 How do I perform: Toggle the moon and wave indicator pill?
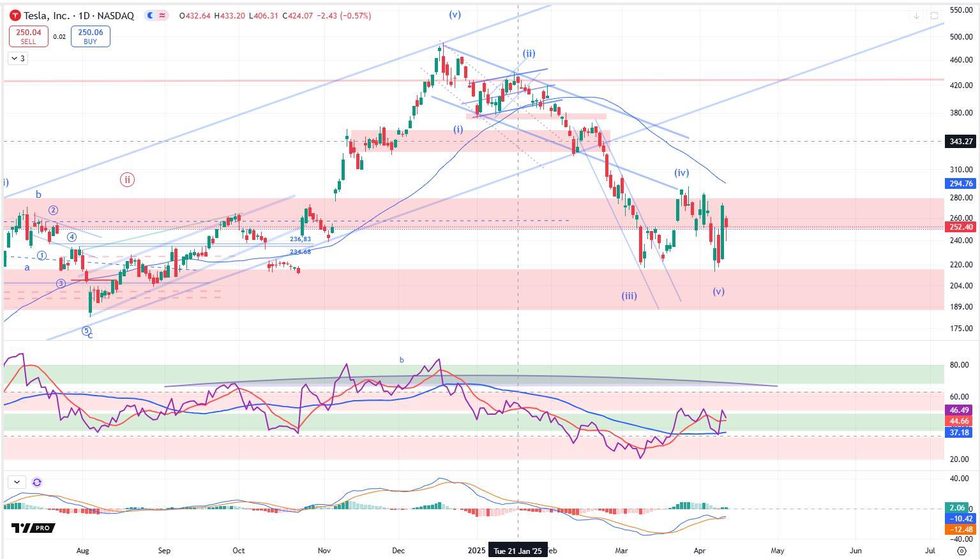[156, 15]
